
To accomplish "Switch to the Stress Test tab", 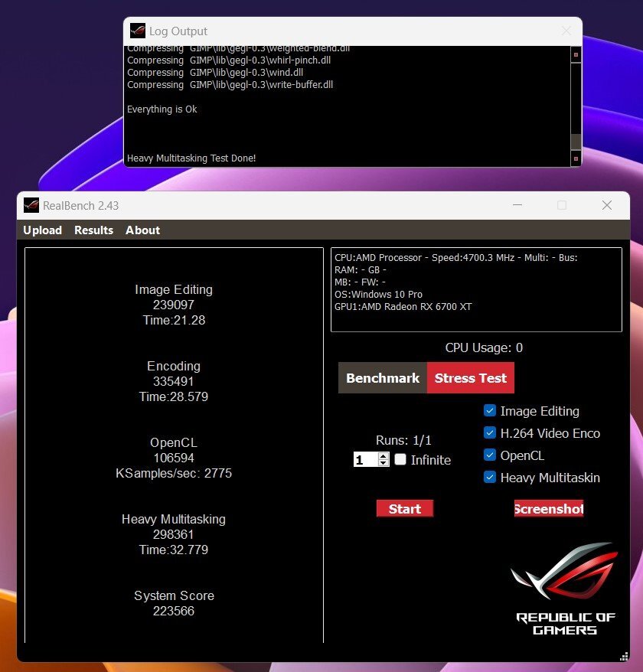I will point(471,378).
